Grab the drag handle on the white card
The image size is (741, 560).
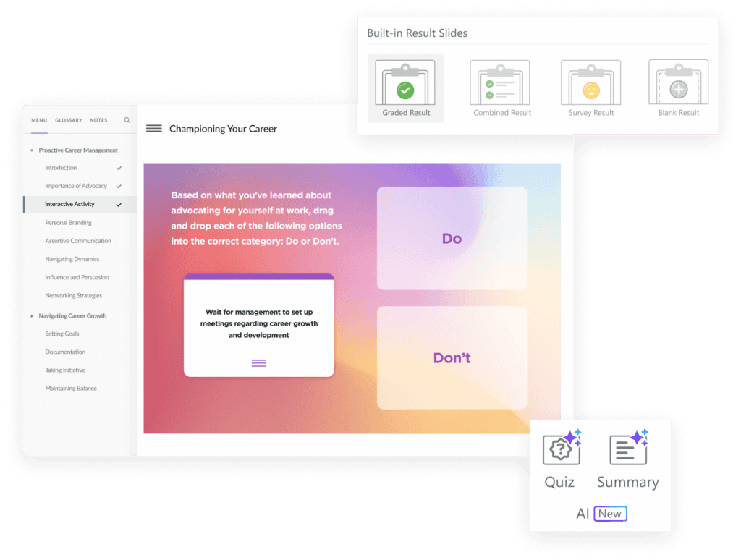click(x=258, y=363)
